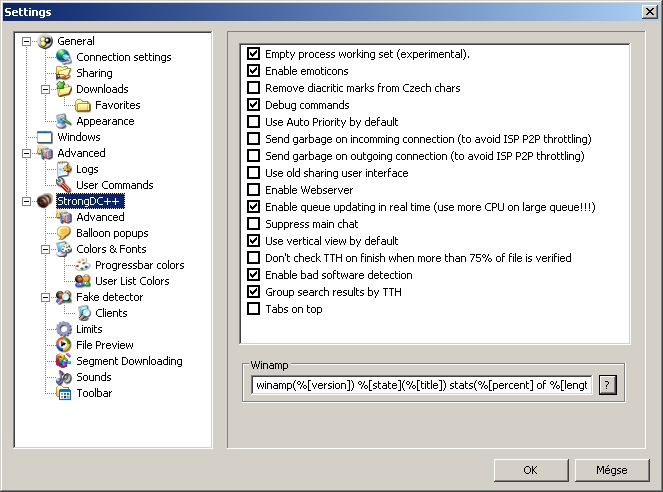Click into the Winamp format text field
The height and width of the screenshot is (492, 663).
[420, 385]
